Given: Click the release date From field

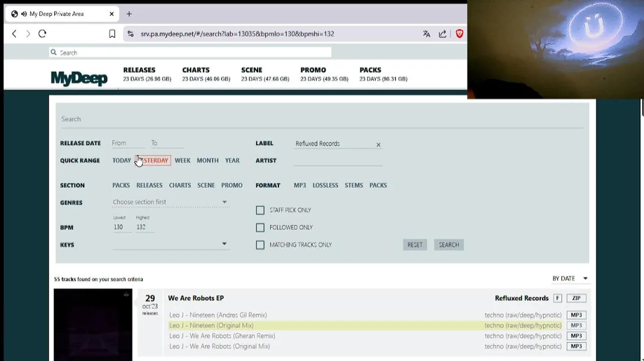Looking at the screenshot, I should coord(128,143).
